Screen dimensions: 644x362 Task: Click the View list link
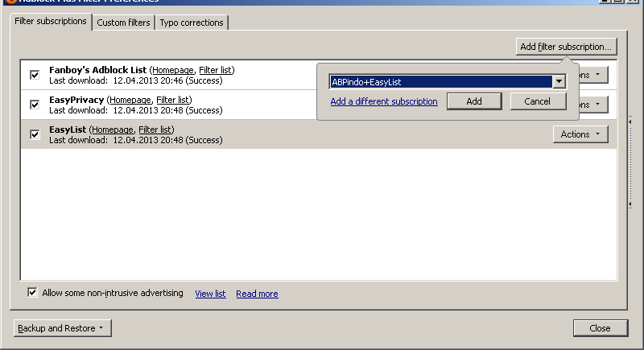(210, 294)
